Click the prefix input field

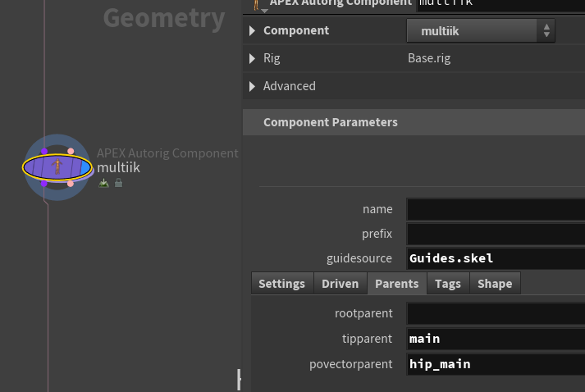pyautogui.click(x=496, y=234)
